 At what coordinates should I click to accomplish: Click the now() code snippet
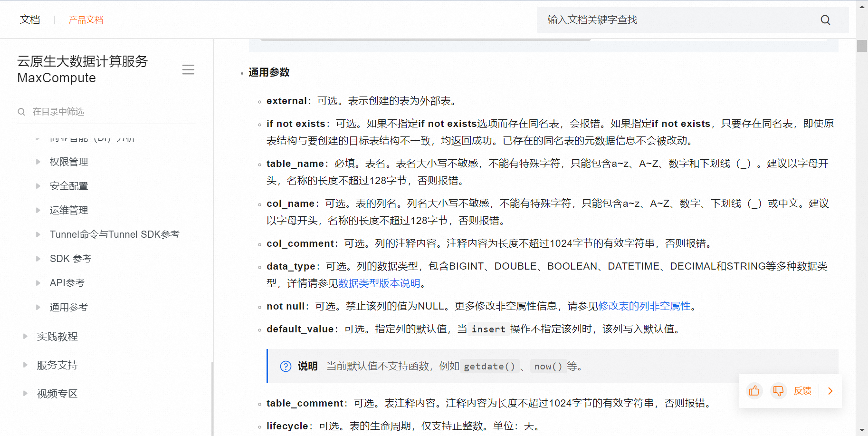(x=548, y=366)
